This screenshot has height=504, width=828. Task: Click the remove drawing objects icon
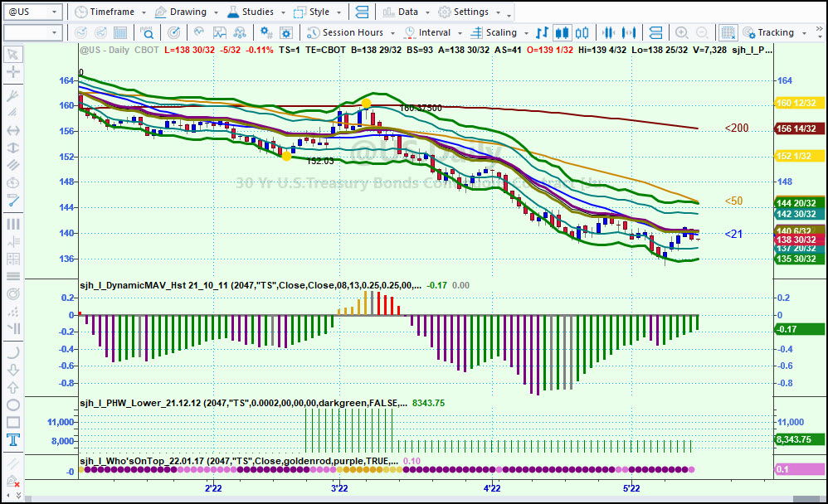[12, 481]
